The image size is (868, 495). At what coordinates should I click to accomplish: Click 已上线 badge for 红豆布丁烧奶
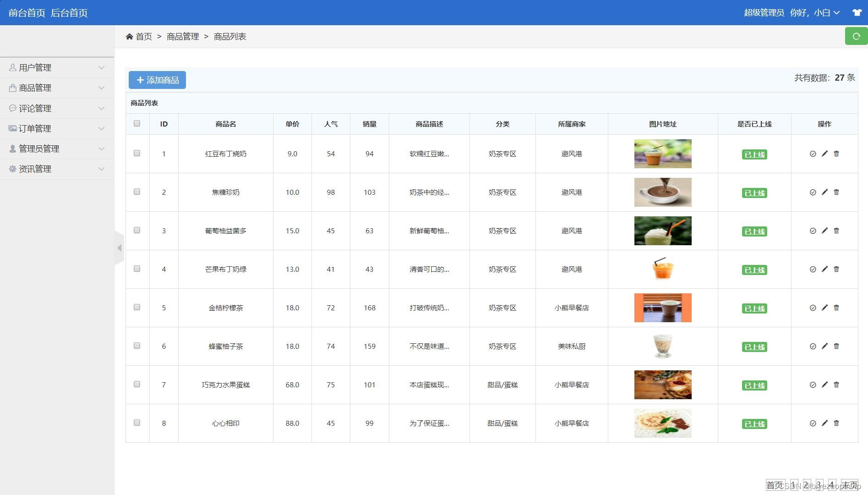[x=754, y=154]
